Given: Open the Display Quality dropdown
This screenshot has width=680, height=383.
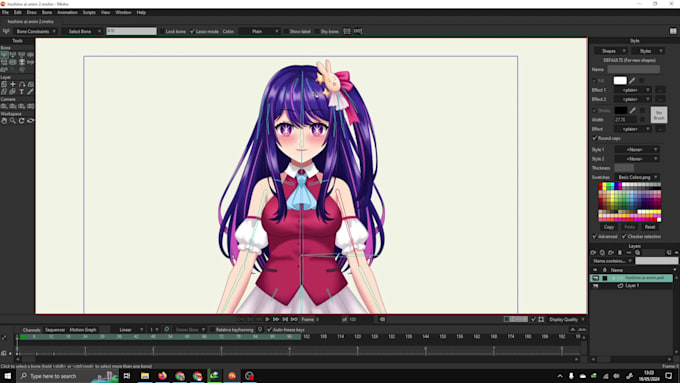Looking at the screenshot, I should (x=567, y=319).
